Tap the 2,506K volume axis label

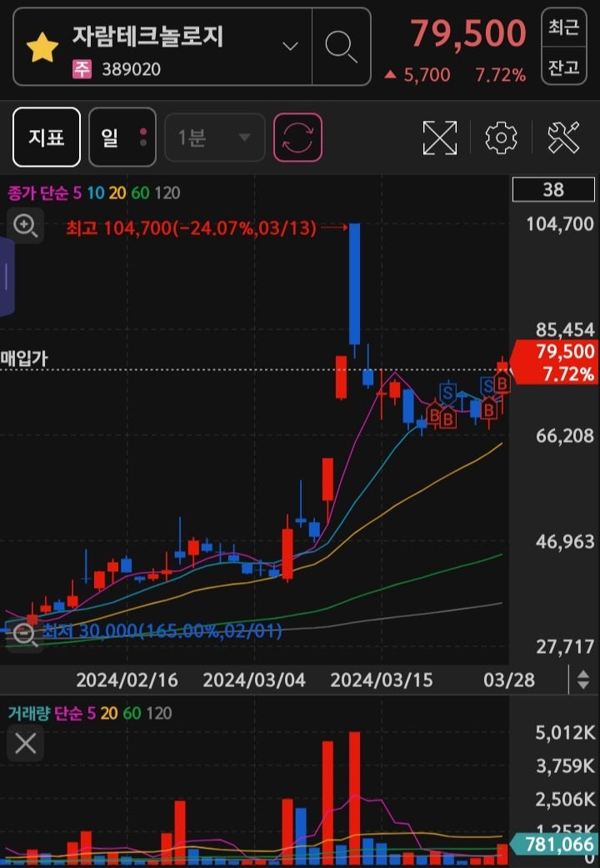(565, 800)
